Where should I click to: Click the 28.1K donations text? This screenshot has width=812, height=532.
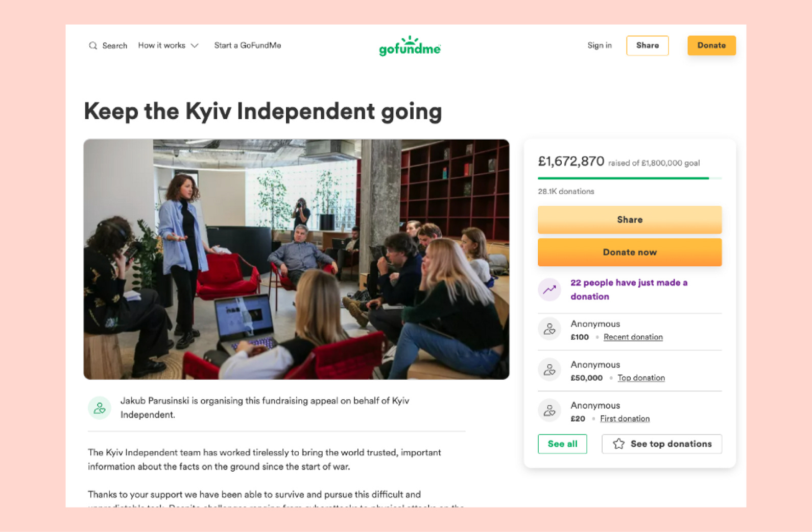coord(566,191)
